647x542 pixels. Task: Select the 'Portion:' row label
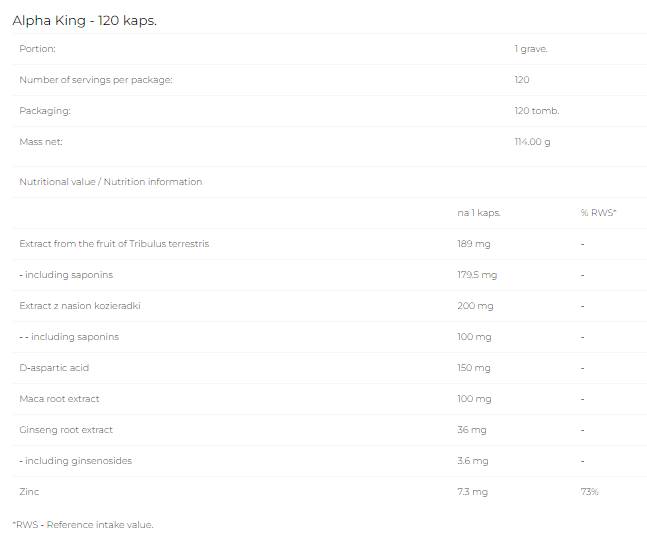[38, 49]
